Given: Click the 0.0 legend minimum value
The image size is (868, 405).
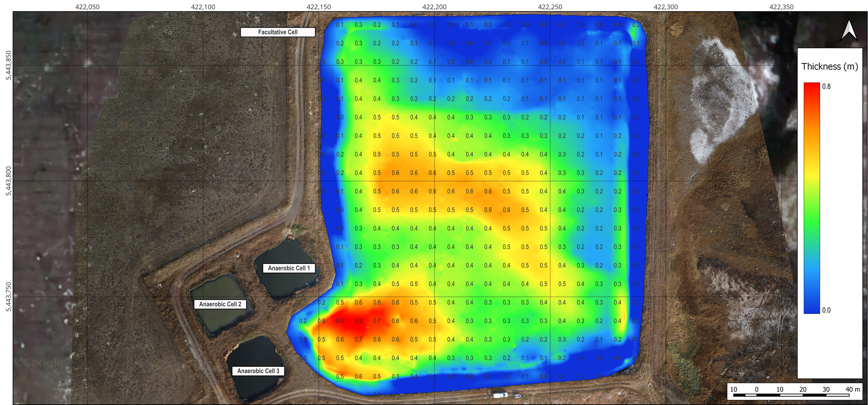Looking at the screenshot, I should tap(826, 310).
